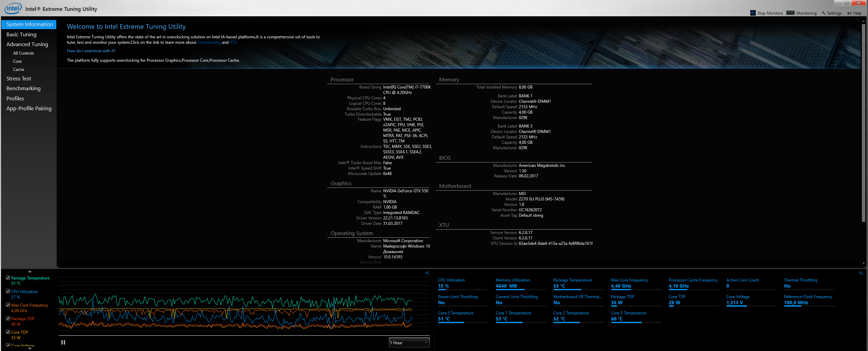This screenshot has height=351, width=868.
Task: Click the 'American Megatrends Inc.' BIOS manufacturer value
Action: click(x=542, y=165)
